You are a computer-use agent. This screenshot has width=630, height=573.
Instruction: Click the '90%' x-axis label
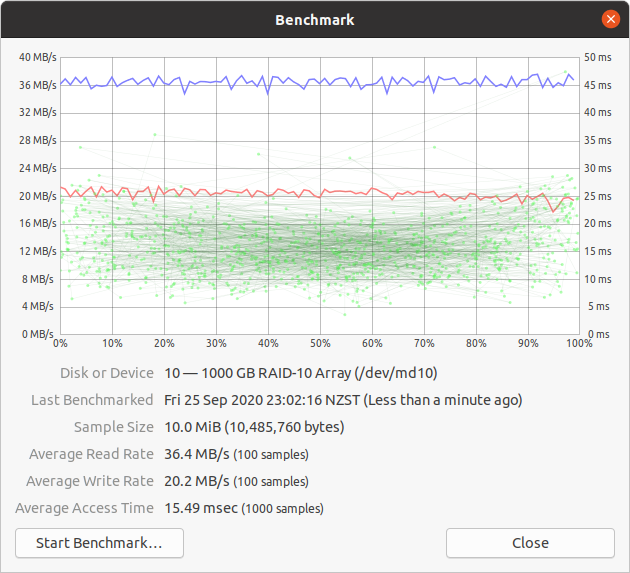point(528,344)
